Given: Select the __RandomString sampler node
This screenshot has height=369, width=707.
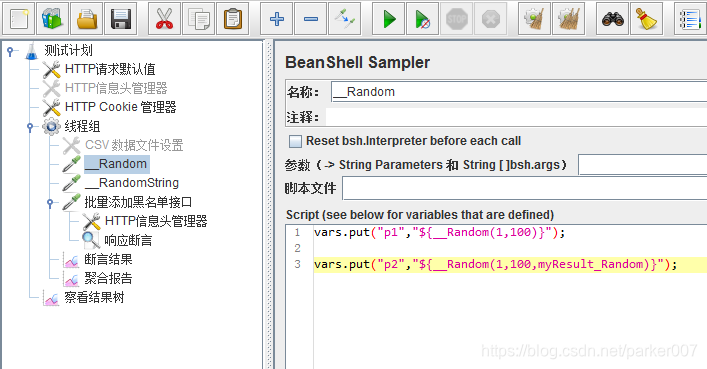Looking at the screenshot, I should click(132, 183).
